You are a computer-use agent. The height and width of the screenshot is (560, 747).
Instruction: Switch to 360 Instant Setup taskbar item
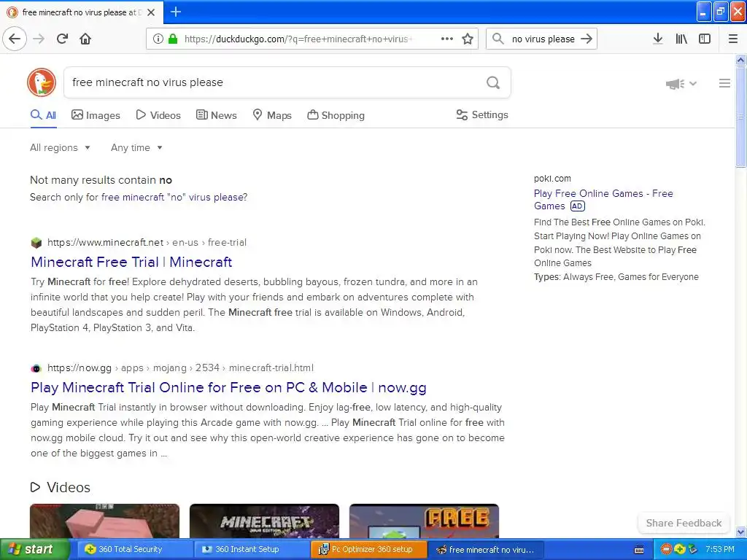(251, 549)
